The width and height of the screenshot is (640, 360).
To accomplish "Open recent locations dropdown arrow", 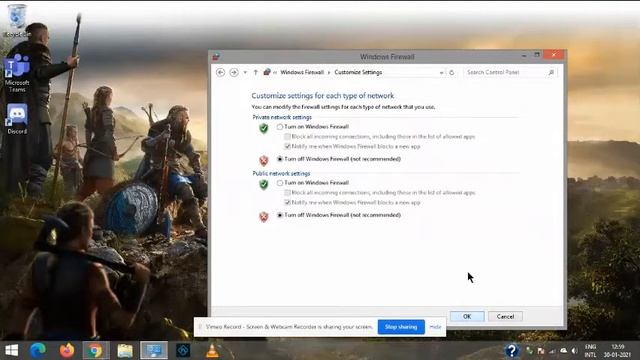I will [245, 72].
